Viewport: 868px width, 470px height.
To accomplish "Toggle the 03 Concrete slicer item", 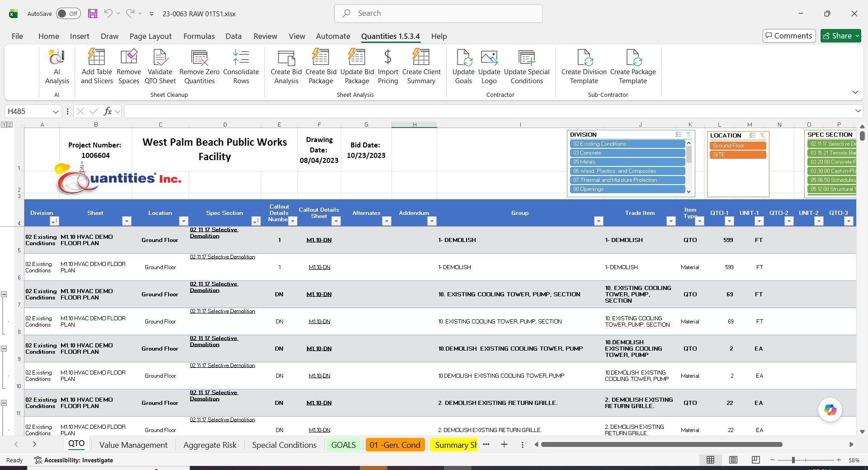I will (x=627, y=153).
